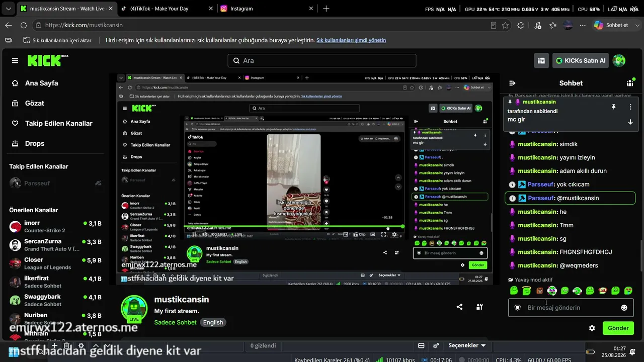Click the browser back arrow
644x362 pixels.
(9, 25)
